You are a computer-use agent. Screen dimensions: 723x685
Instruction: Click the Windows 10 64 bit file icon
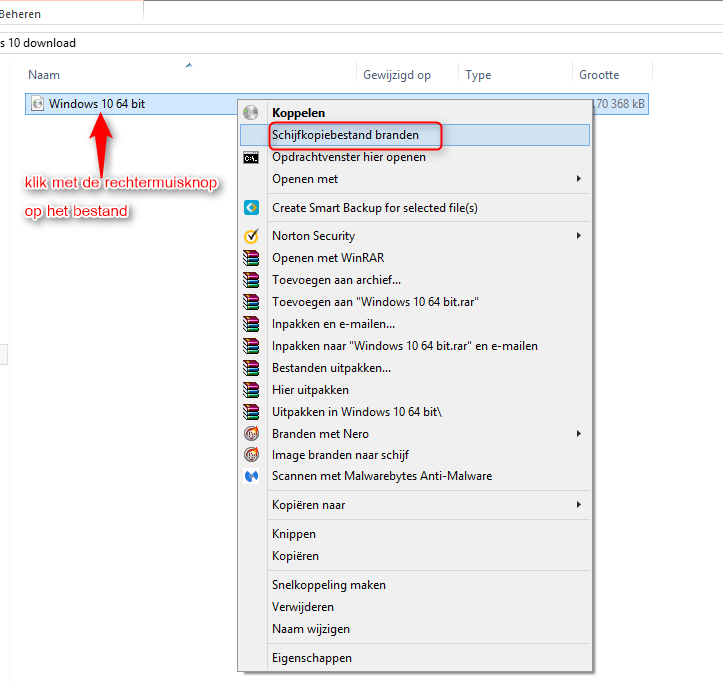pos(37,104)
